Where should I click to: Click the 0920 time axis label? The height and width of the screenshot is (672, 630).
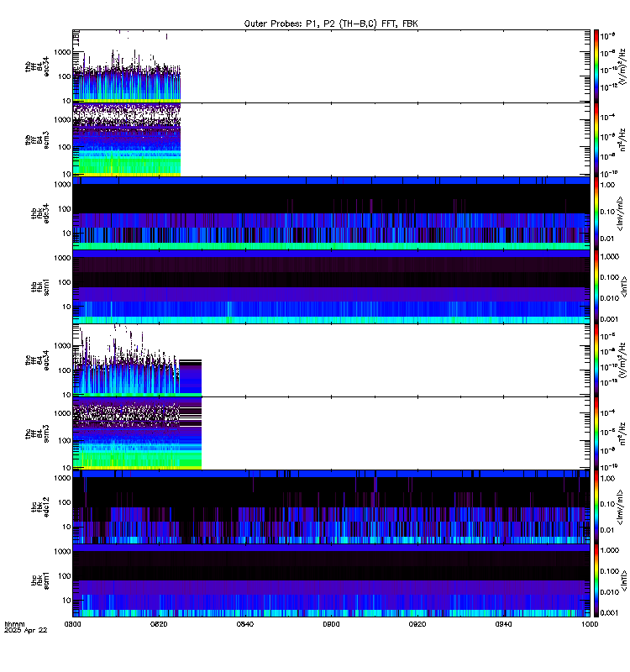click(417, 624)
